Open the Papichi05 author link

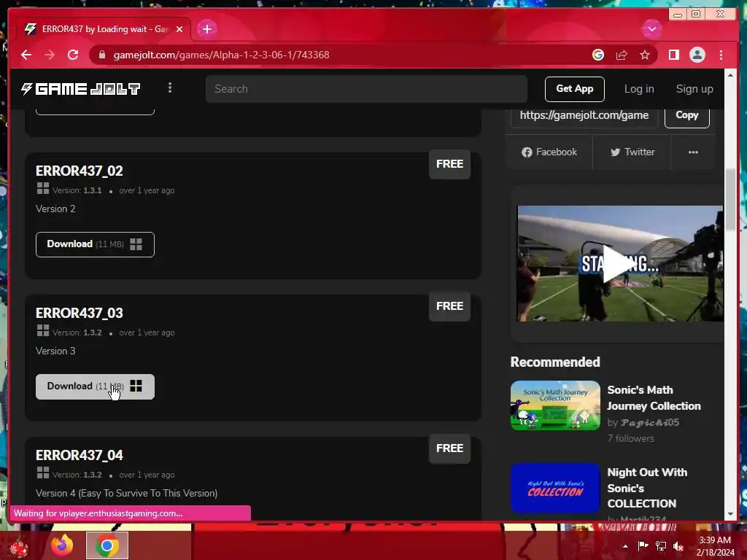[650, 422]
